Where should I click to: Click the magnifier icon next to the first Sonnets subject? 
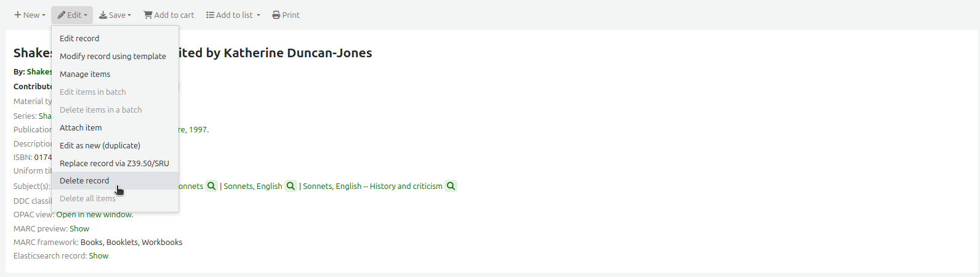point(212,186)
